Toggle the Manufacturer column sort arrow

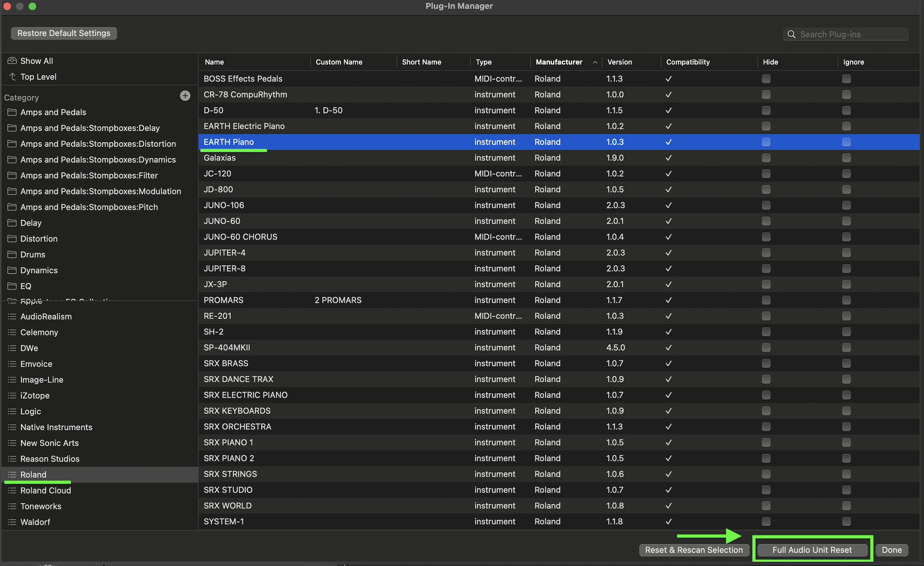point(595,62)
